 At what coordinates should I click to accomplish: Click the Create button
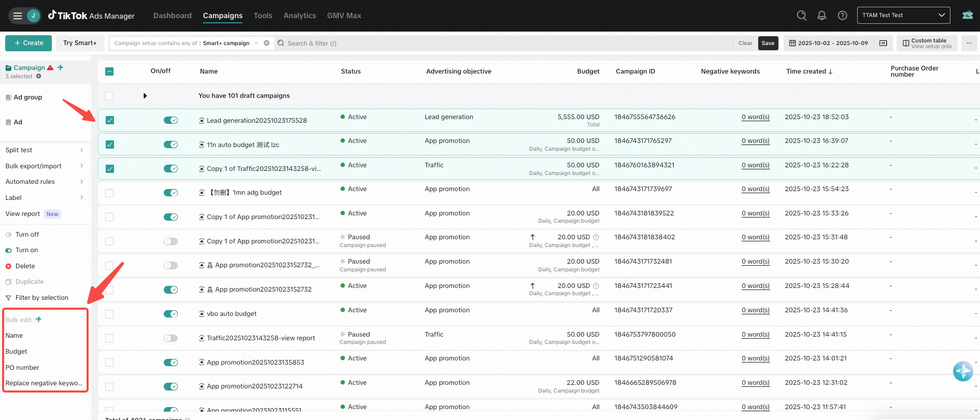29,43
